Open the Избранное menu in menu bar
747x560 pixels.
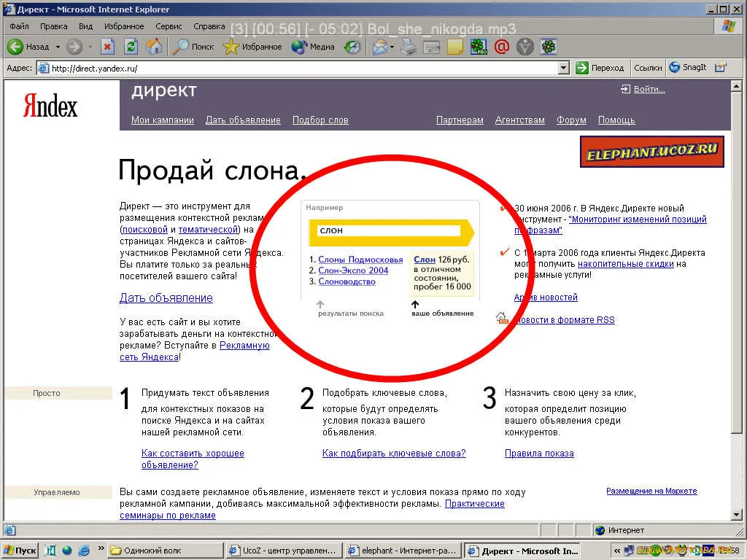tap(124, 26)
